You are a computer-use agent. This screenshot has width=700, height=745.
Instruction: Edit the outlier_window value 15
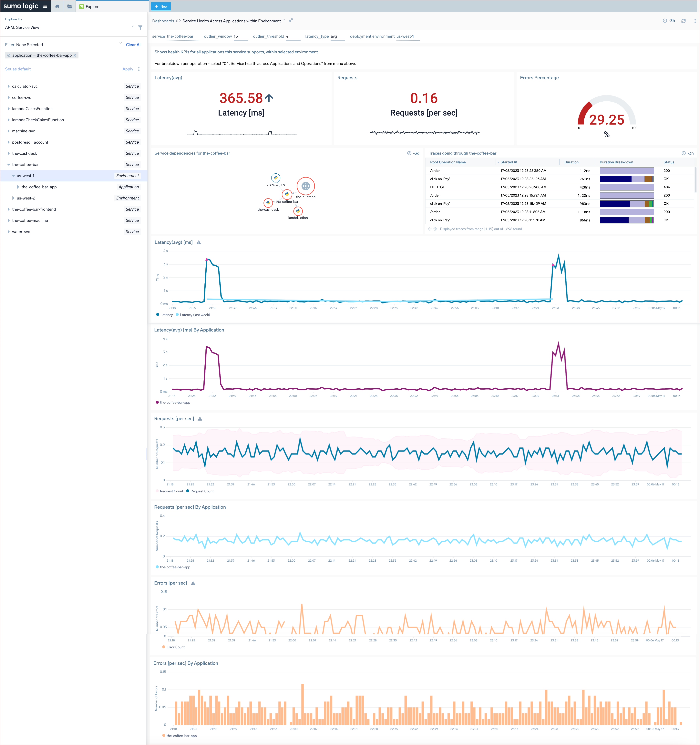pyautogui.click(x=240, y=36)
